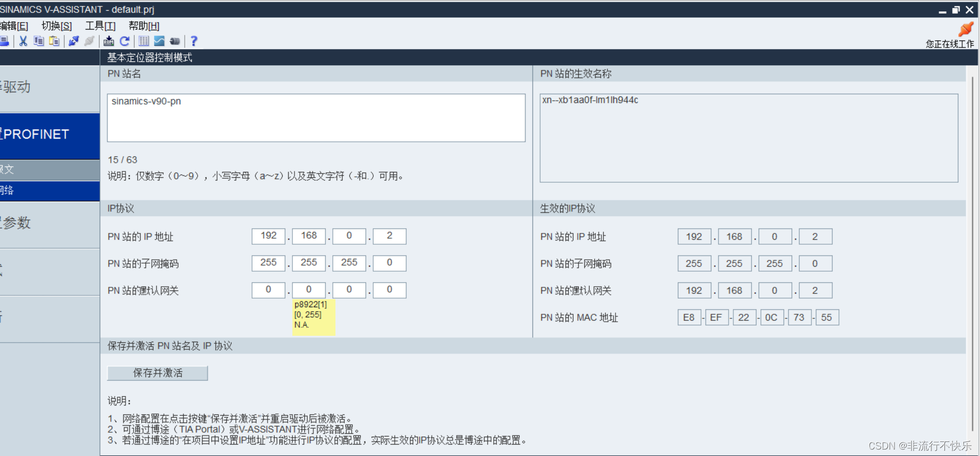The height and width of the screenshot is (456, 980).
Task: Click IP address second octet 168 field
Action: pos(309,236)
